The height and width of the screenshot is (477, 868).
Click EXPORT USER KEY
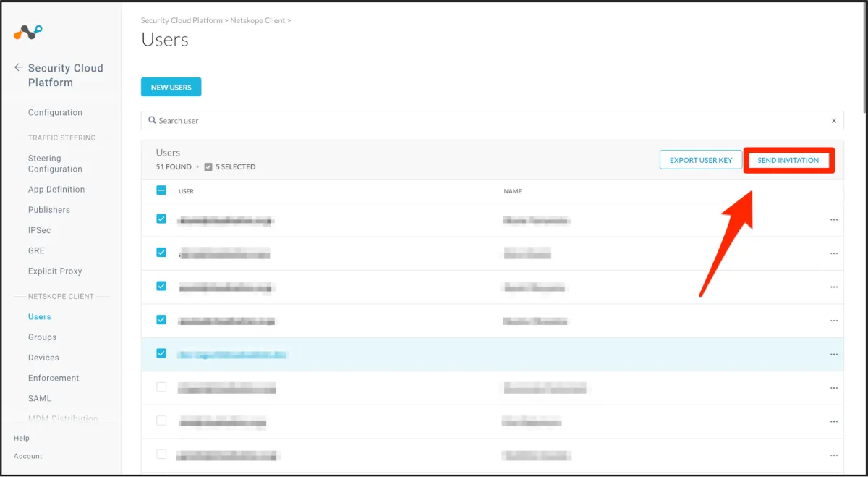click(701, 160)
